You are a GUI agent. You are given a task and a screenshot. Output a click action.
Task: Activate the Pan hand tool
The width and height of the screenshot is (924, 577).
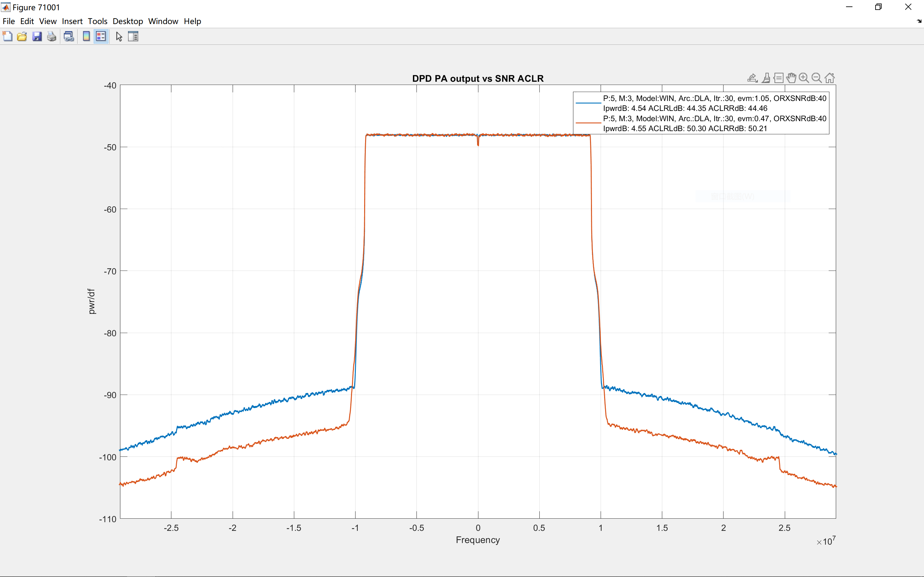point(791,78)
